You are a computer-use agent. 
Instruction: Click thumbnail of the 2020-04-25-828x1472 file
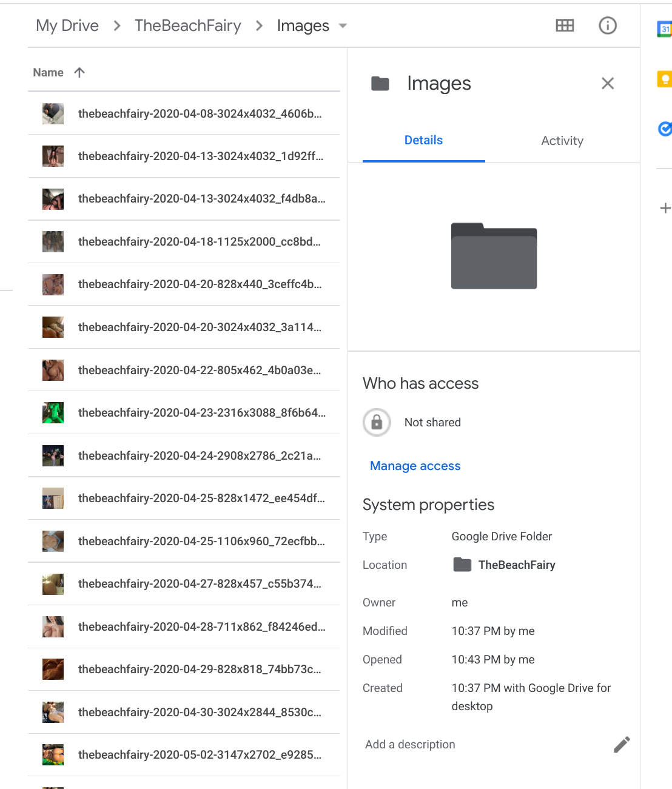pyautogui.click(x=53, y=498)
